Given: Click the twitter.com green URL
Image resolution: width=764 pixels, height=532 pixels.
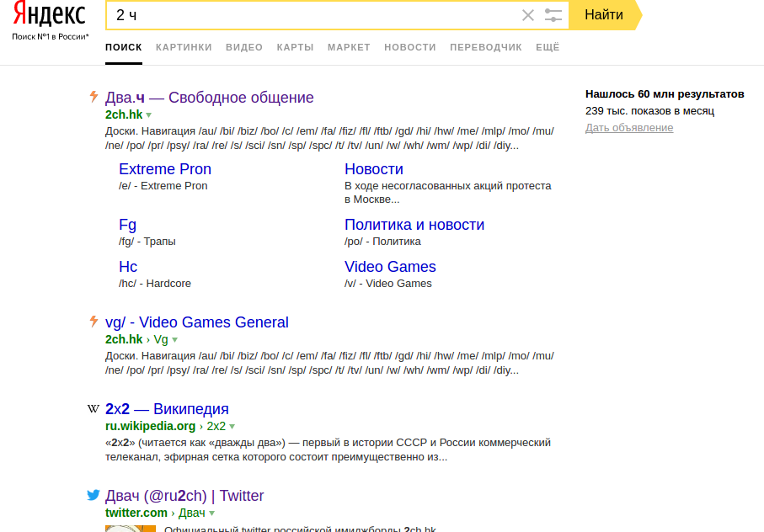Looking at the screenshot, I should pos(136,513).
